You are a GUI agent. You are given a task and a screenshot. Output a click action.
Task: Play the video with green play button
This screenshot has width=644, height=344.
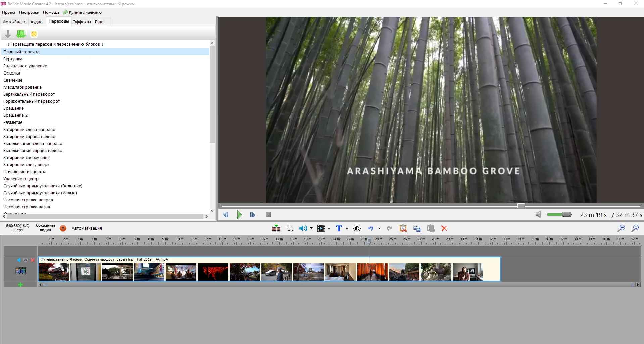pyautogui.click(x=239, y=215)
